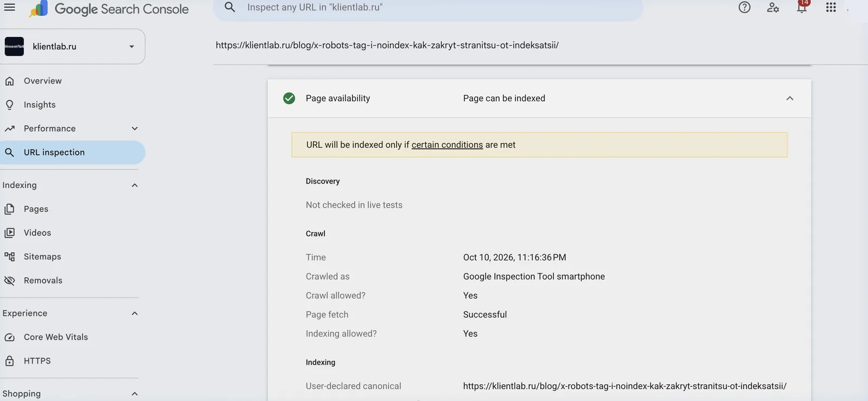The width and height of the screenshot is (868, 401).
Task: Open Users and permissions settings icon
Action: [773, 8]
